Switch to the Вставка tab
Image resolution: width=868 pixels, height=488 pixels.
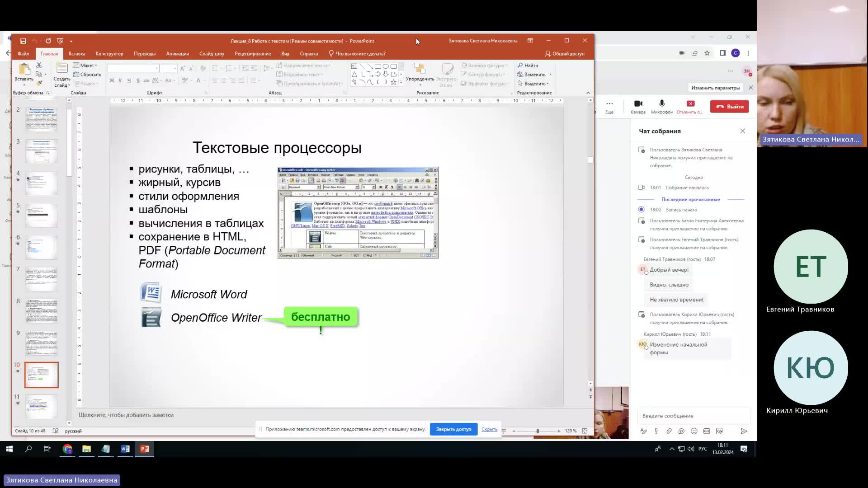77,54
